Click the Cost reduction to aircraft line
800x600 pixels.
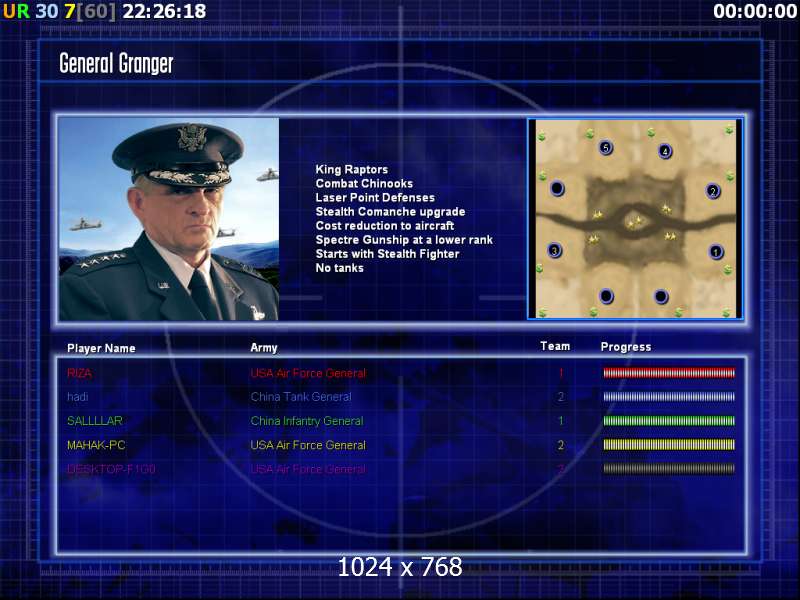(385, 226)
